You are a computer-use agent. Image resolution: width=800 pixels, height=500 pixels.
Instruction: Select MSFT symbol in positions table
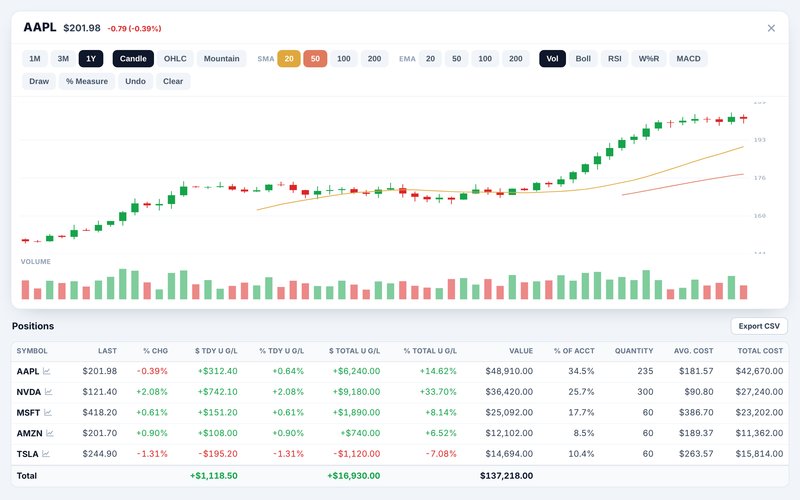coord(28,412)
